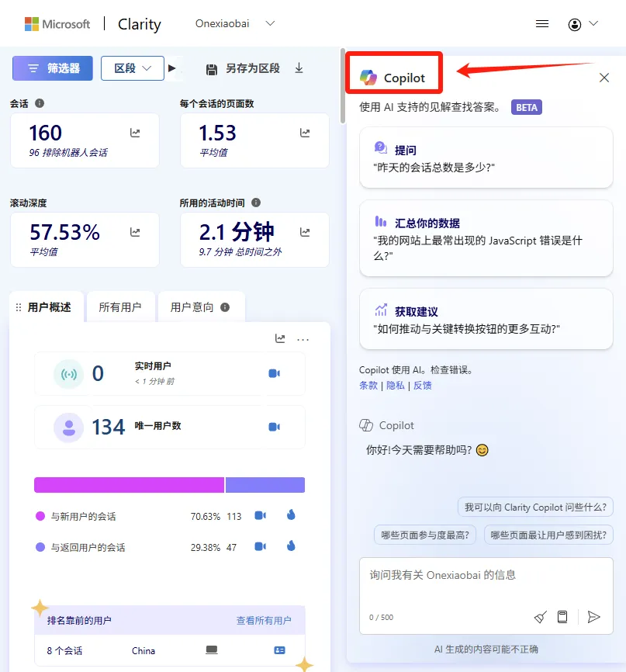Click suggestion 我可以向 Clarity Copilot 问些什么?
Screen dimensions: 626x672
coord(535,507)
